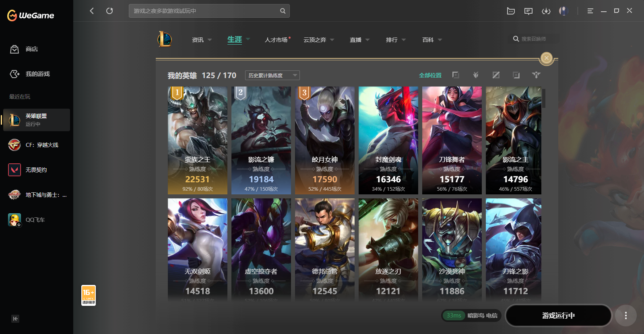The height and width of the screenshot is (334, 644).
Task: Open the messages chat icon
Action: 528,11
